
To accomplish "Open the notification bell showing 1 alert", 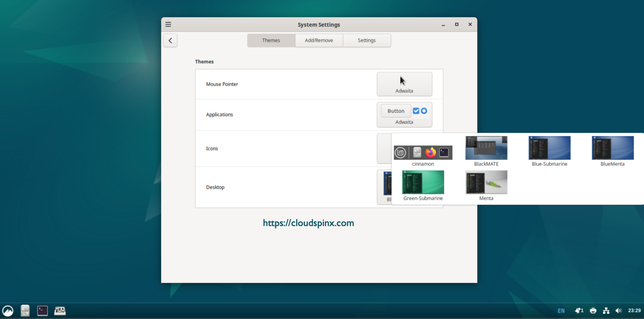I will point(579,310).
